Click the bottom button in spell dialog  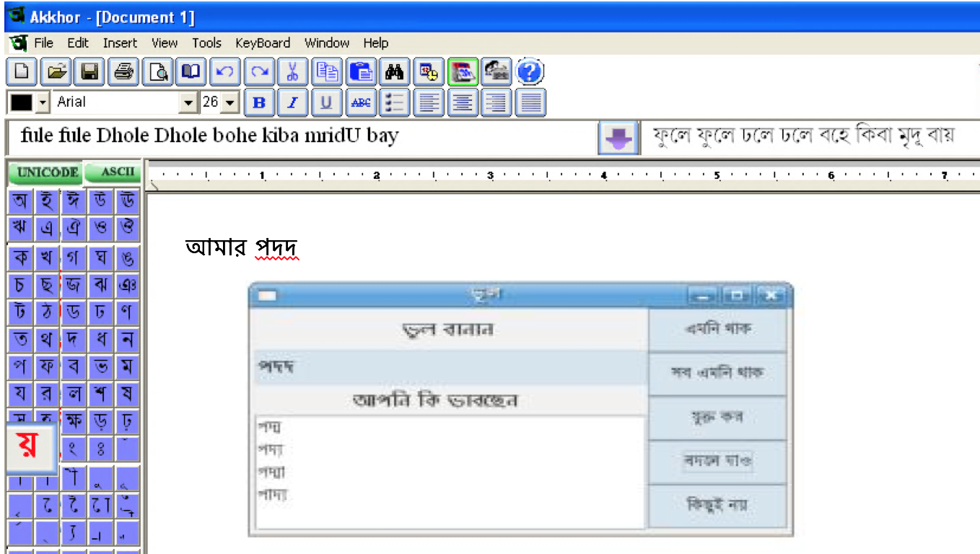[x=717, y=504]
